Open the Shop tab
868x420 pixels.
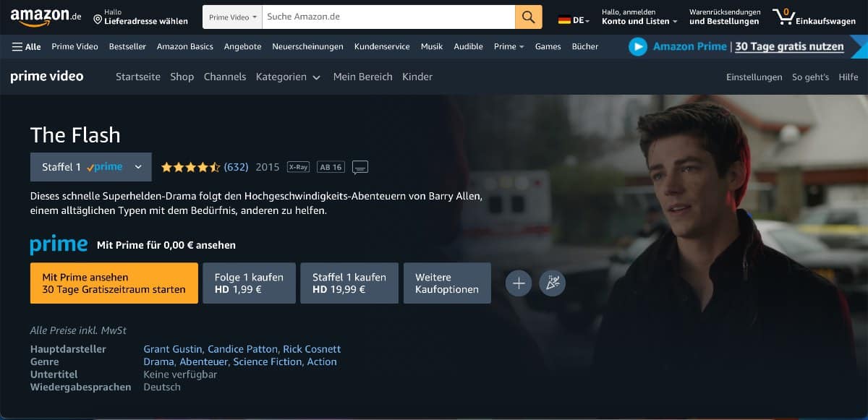[x=182, y=77]
